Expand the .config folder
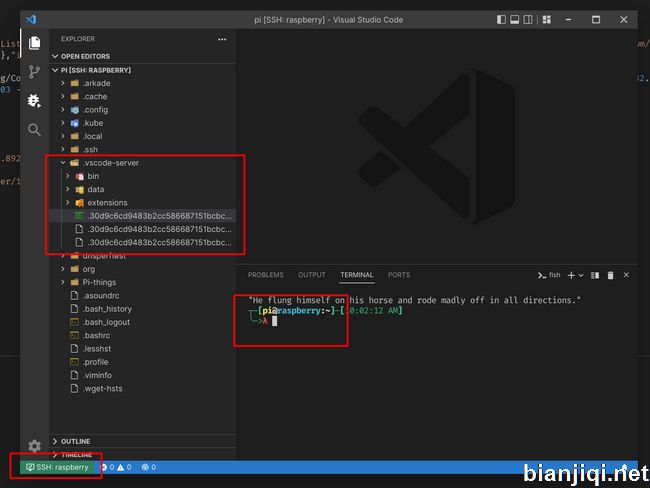 tap(143, 110)
